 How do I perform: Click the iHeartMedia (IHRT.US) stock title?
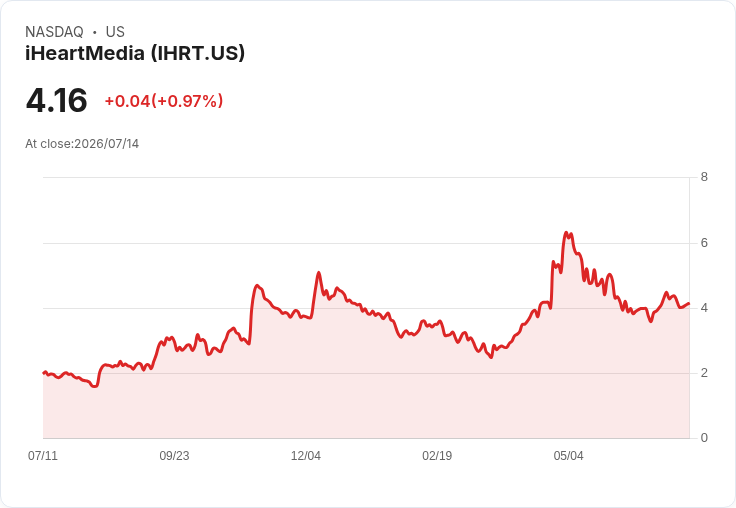click(135, 53)
